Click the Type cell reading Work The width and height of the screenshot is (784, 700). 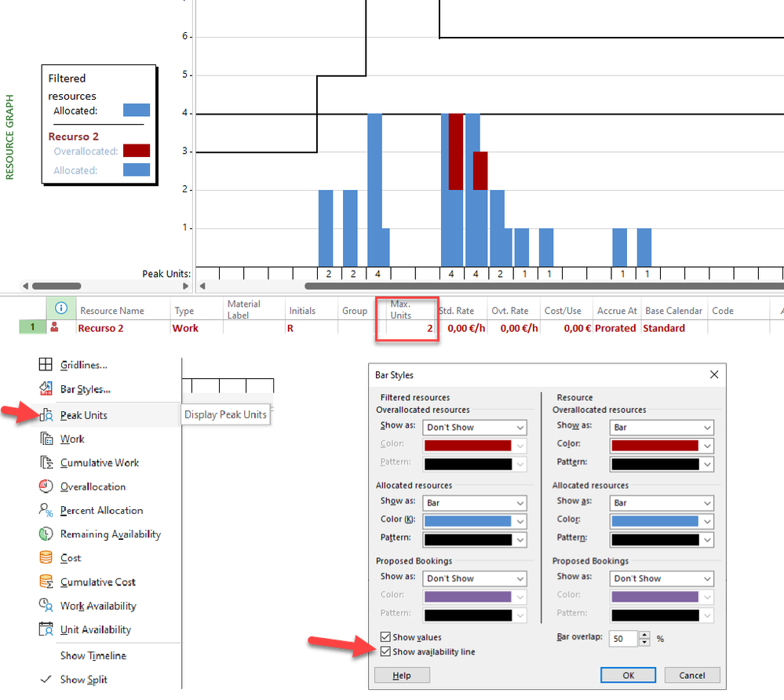196,328
